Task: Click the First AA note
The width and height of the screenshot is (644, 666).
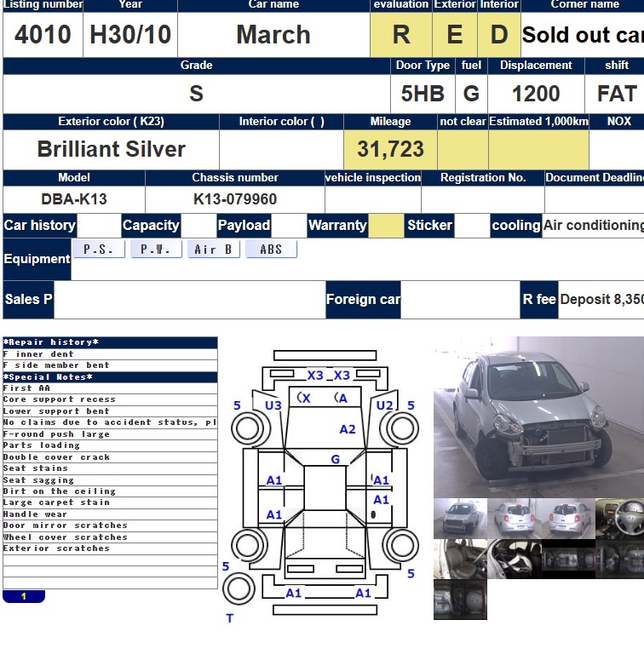Action: (x=110, y=388)
